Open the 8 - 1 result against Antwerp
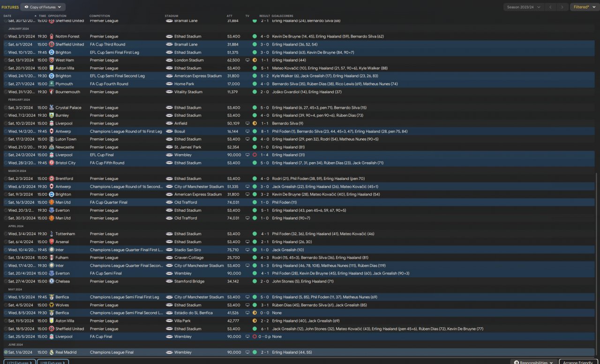Viewport: 600px width, 364px height. pos(264,132)
